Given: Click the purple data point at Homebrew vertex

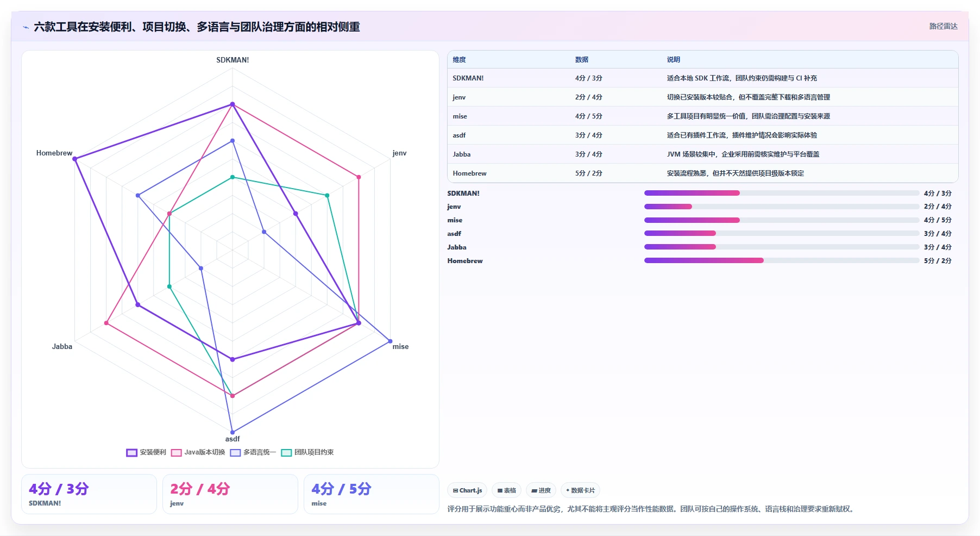Looking at the screenshot, I should tap(75, 159).
